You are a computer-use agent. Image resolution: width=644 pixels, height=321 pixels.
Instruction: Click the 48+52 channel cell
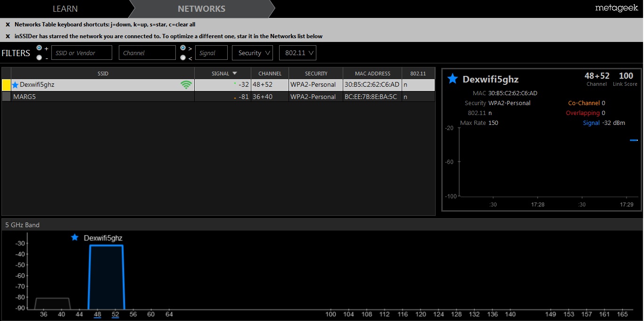(x=270, y=85)
